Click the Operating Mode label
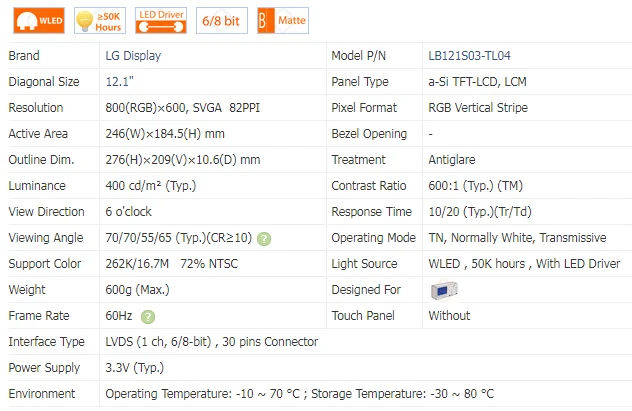The height and width of the screenshot is (411, 632). (x=374, y=238)
